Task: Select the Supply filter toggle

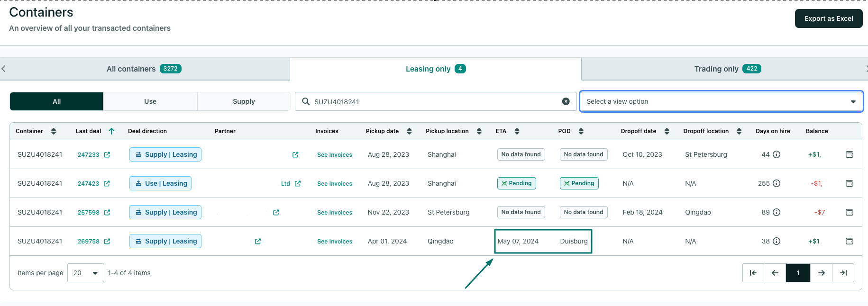Action: coord(244,101)
